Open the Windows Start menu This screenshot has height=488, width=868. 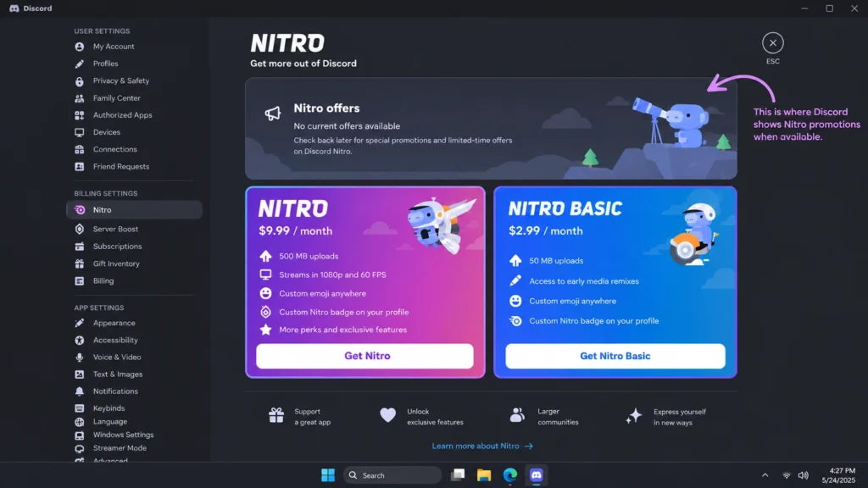(328, 475)
